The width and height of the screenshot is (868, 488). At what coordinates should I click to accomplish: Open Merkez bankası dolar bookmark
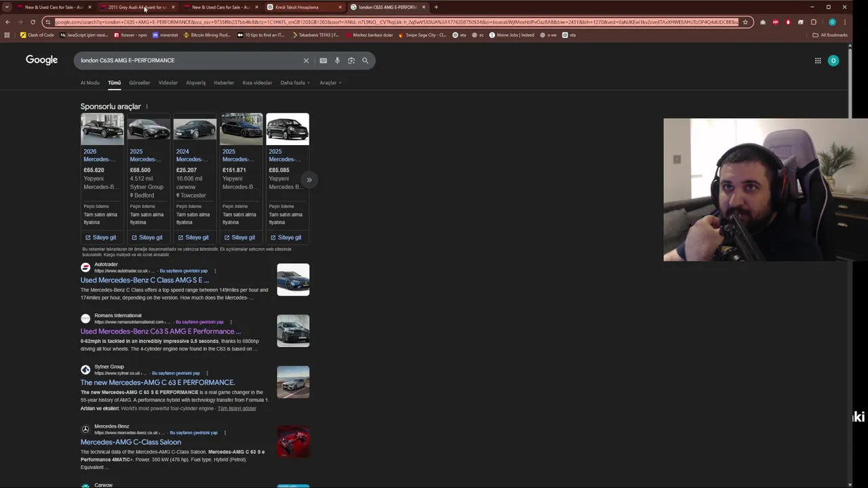pyautogui.click(x=370, y=35)
